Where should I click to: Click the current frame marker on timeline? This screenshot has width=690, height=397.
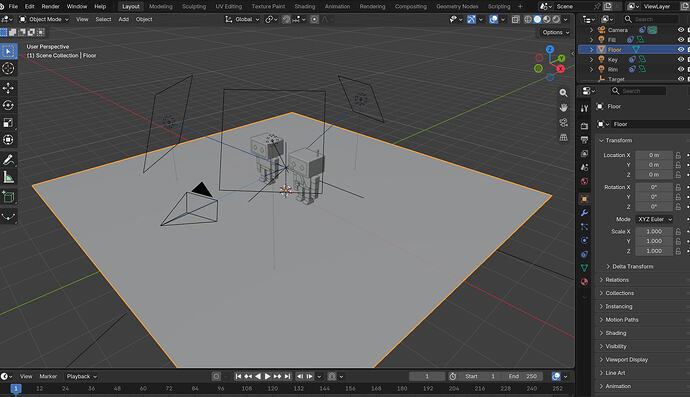tap(16, 389)
